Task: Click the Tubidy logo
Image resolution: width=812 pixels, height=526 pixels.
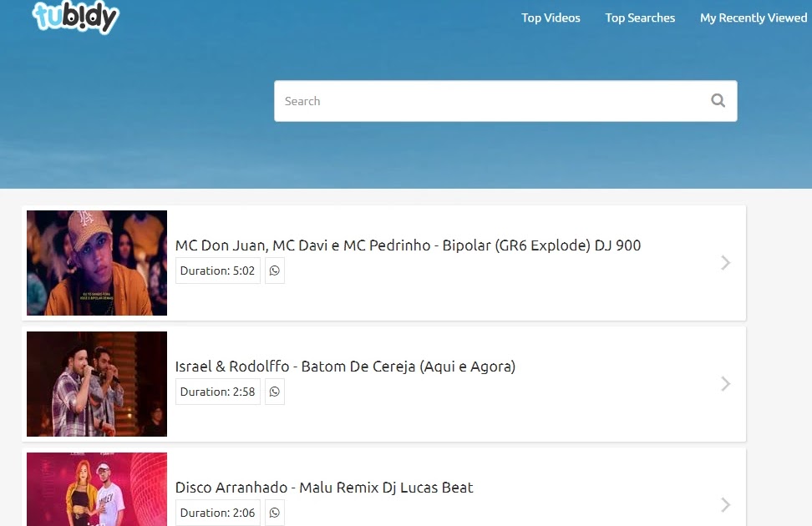Action: tap(76, 17)
